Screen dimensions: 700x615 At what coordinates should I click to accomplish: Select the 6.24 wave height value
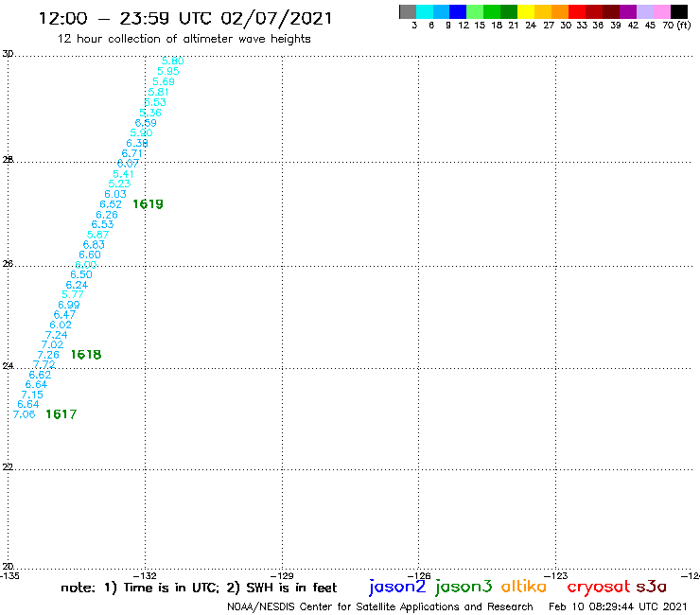click(x=77, y=285)
